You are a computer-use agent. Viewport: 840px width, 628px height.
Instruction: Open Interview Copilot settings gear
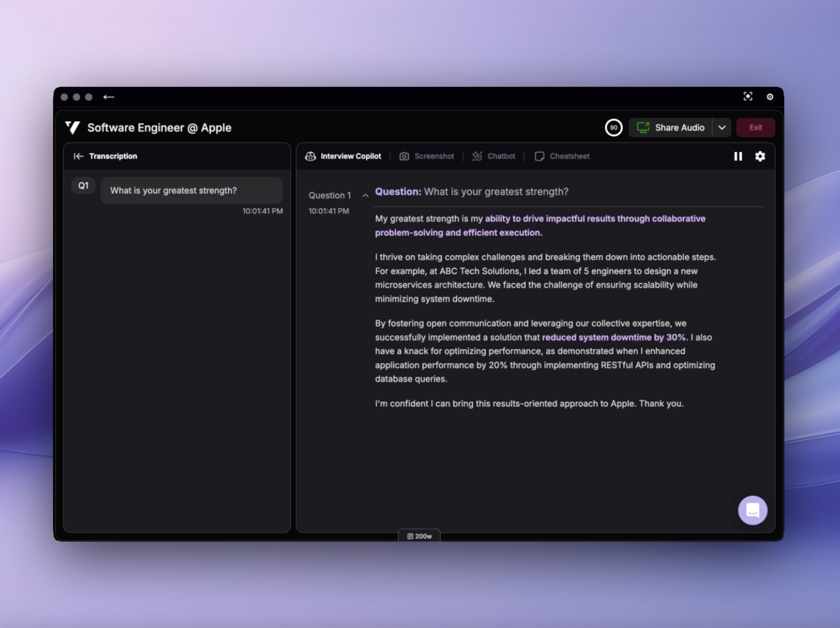(x=760, y=156)
